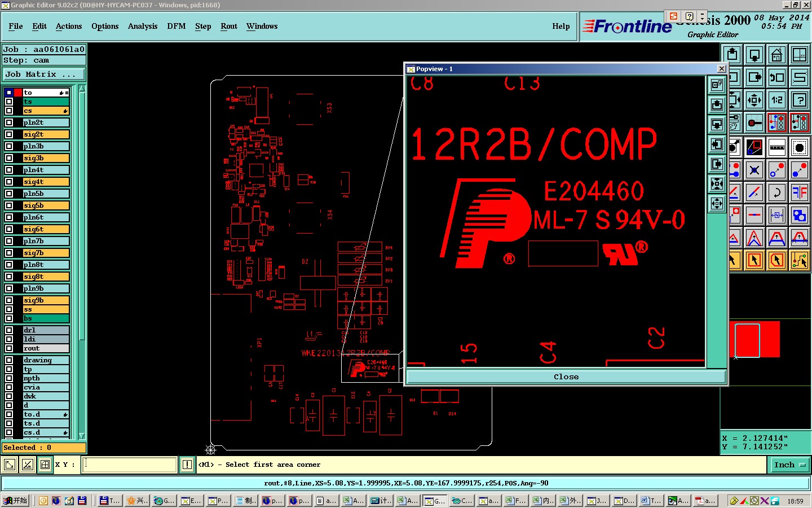Viewport: 812px width, 508px height.
Task: Open the Inch units dropdown
Action: point(789,465)
